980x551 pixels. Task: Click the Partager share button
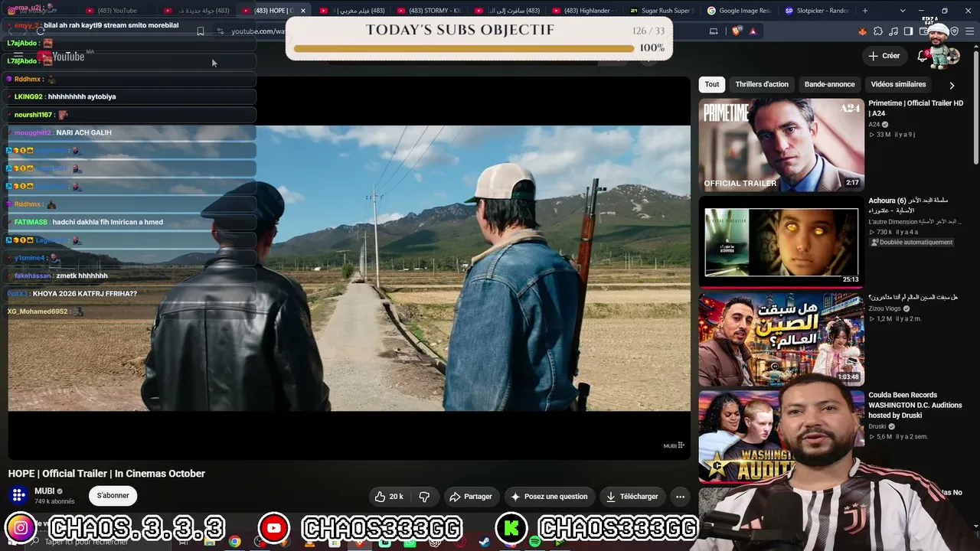(x=471, y=497)
